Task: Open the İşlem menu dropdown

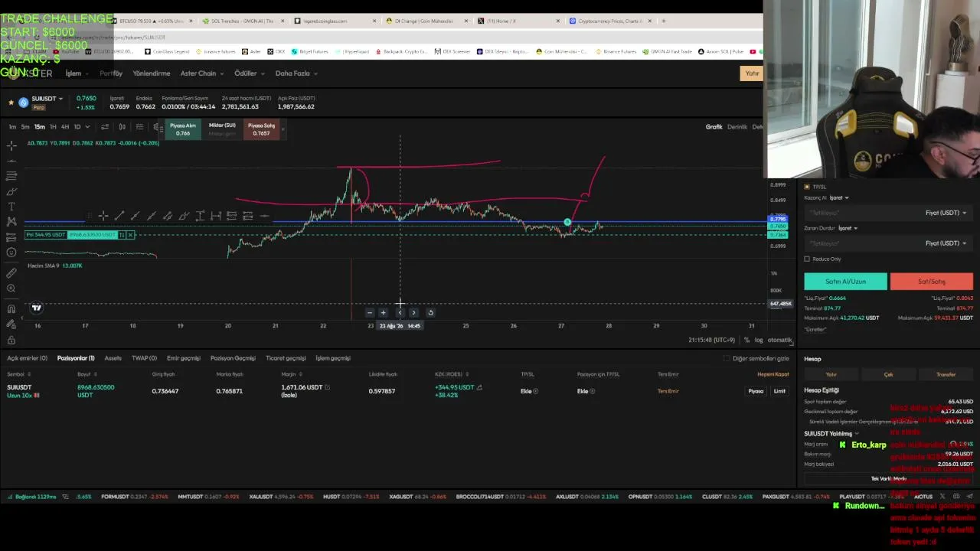Action: 77,73
